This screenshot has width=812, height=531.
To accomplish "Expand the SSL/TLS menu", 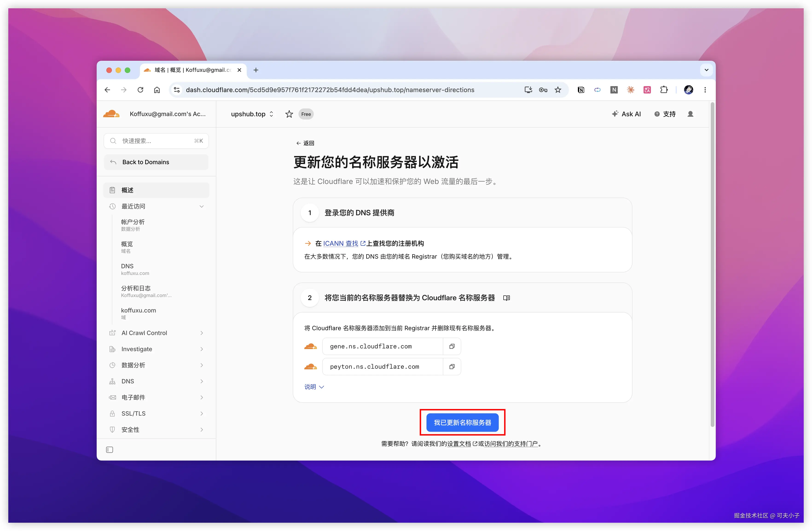I will click(x=156, y=413).
